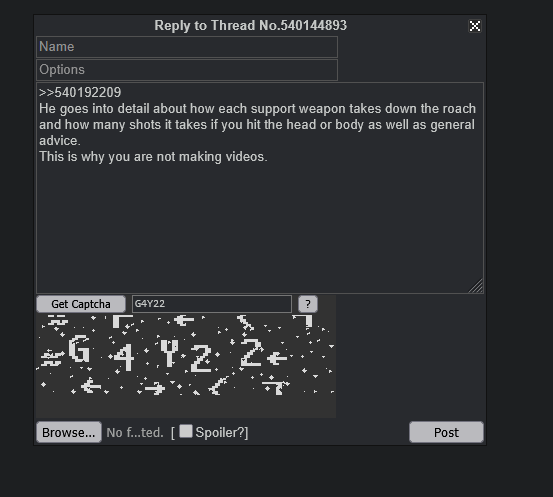Click the Get Captcha button
Viewport: 553px width, 497px height.
tap(81, 304)
